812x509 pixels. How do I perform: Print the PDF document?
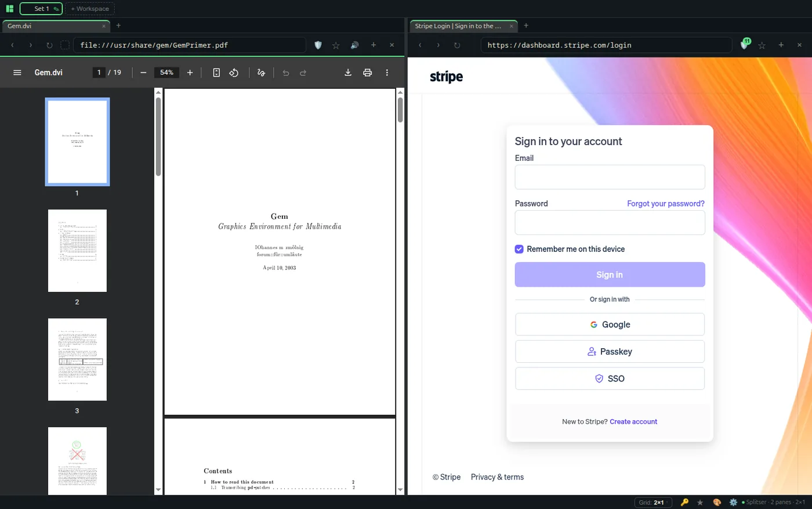(367, 73)
